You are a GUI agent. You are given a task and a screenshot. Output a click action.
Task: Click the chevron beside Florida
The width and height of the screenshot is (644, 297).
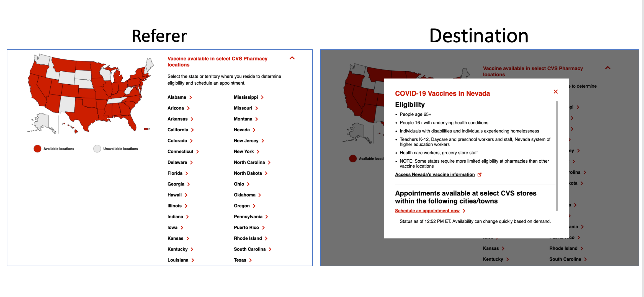click(187, 173)
